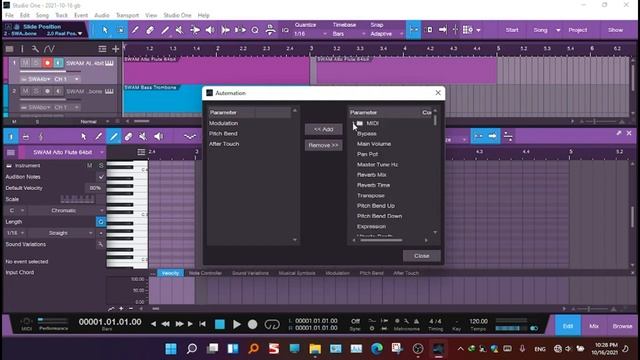The height and width of the screenshot is (360, 640).
Task: Toggle the autoscroll button in arrangement toolbar
Action: tap(413, 30)
